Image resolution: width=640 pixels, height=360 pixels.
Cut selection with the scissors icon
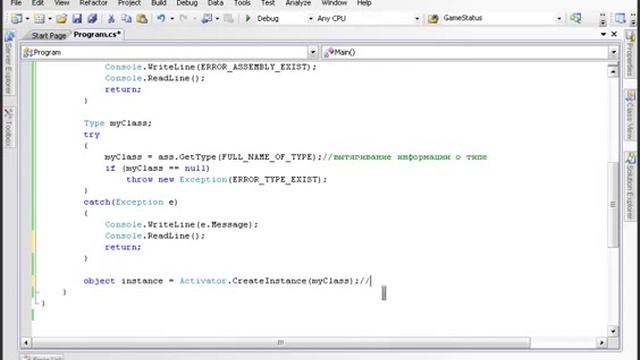(111, 18)
